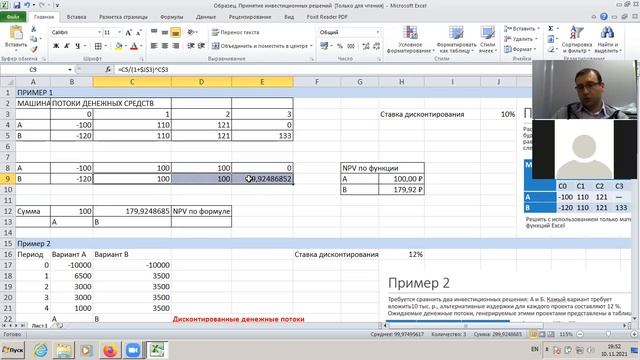This screenshot has height=360, width=640.
Task: Open Internet Explorer from the taskbar
Action: pos(40,350)
